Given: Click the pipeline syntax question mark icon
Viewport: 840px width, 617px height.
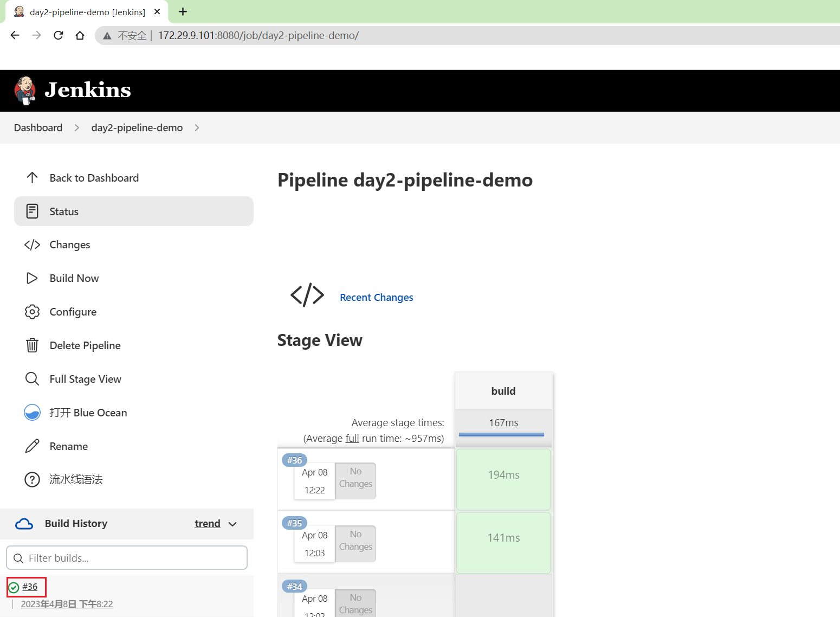Looking at the screenshot, I should click(32, 480).
